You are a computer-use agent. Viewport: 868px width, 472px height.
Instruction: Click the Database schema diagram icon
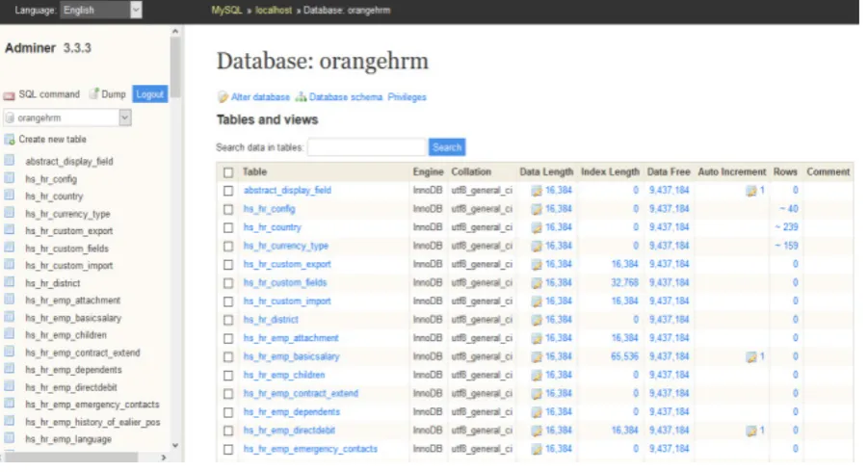(x=301, y=97)
